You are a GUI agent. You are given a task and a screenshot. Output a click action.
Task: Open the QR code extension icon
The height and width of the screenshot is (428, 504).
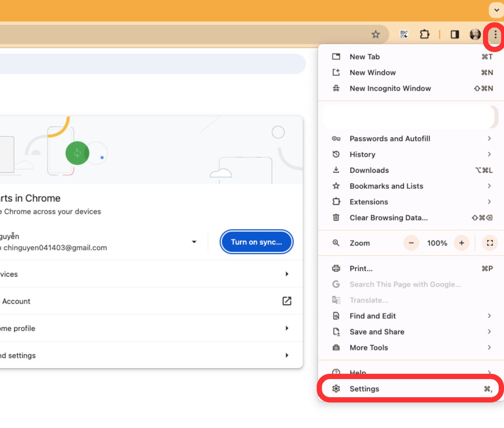point(404,34)
